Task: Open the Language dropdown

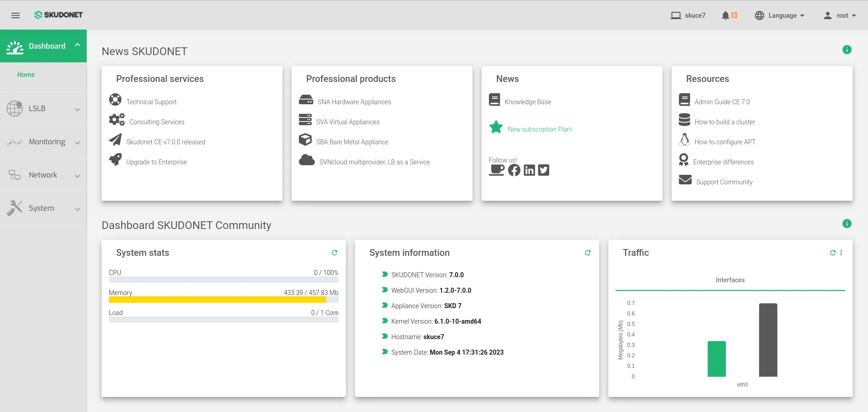Action: pyautogui.click(x=780, y=15)
